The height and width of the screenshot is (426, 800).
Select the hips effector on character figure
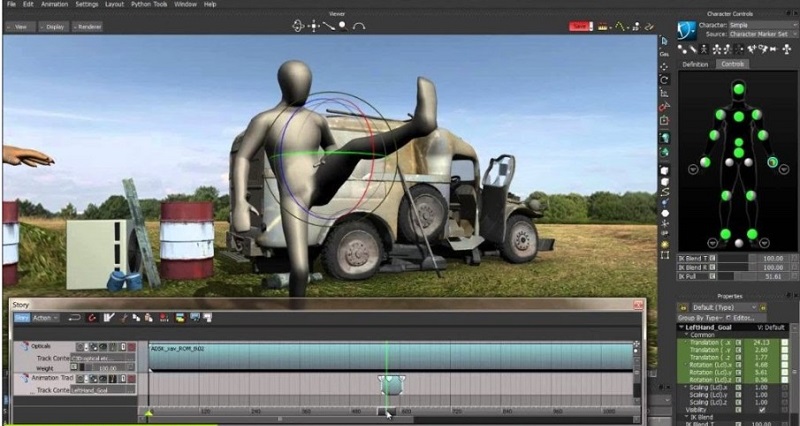(738, 153)
